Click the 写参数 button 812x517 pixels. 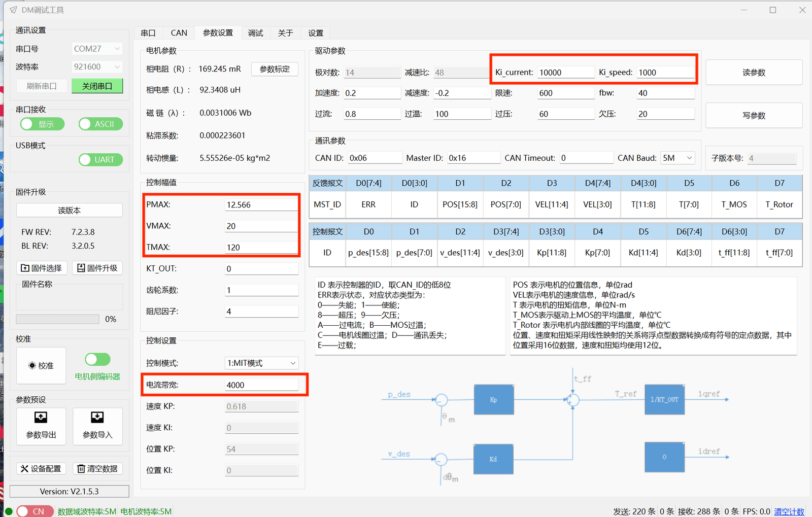754,115
